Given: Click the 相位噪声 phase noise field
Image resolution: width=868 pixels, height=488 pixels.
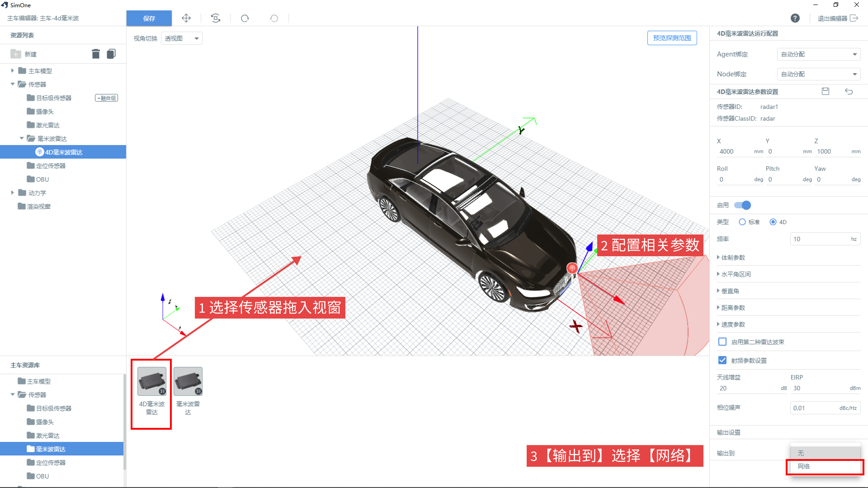Looking at the screenshot, I should 825,408.
